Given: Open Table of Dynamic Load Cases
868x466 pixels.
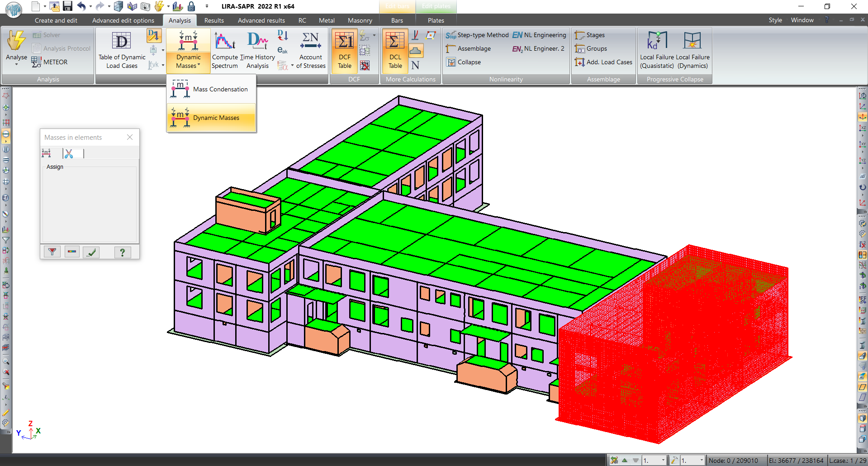Looking at the screenshot, I should 122,50.
